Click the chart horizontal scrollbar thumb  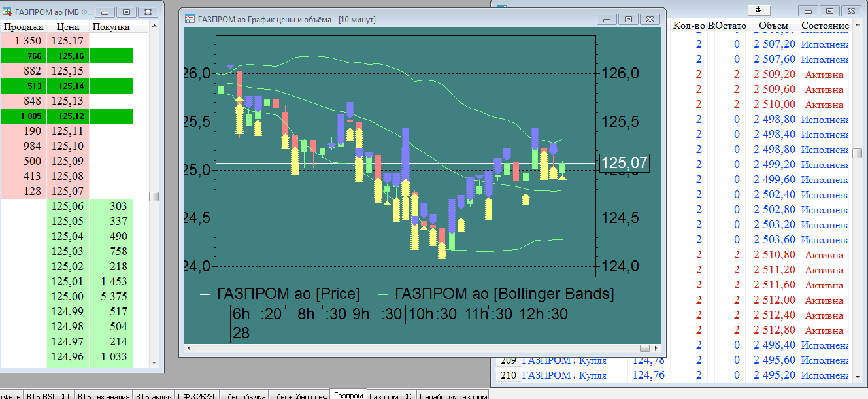click(644, 348)
